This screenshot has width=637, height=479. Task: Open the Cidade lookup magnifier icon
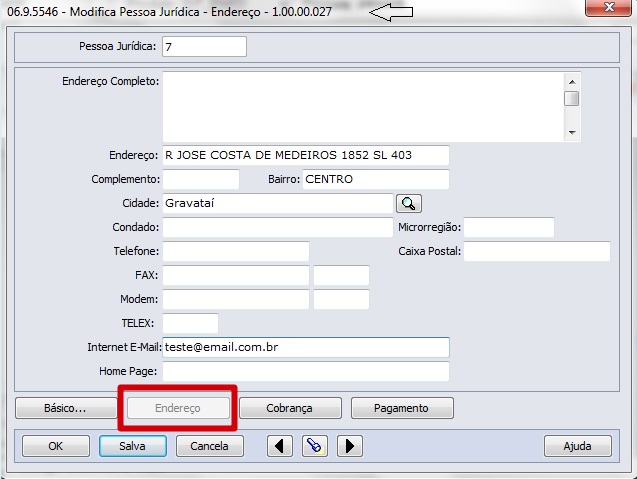point(409,204)
